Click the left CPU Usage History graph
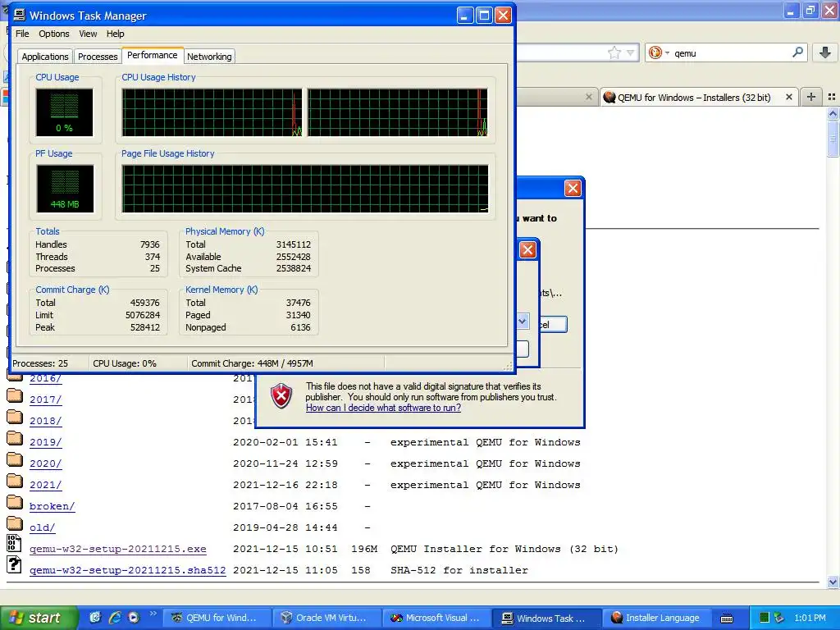The width and height of the screenshot is (840, 630). [x=212, y=112]
